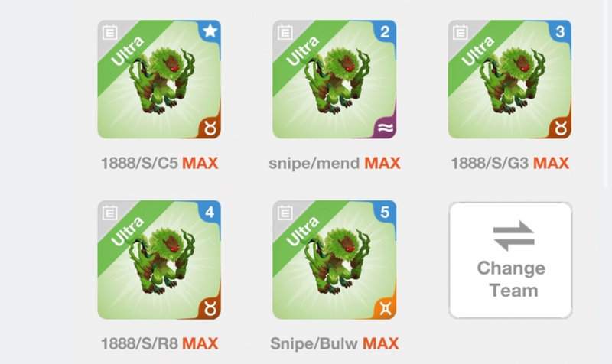
Task: Click the Taurus badge on the 1888/S/R8 card
Action: click(x=210, y=309)
